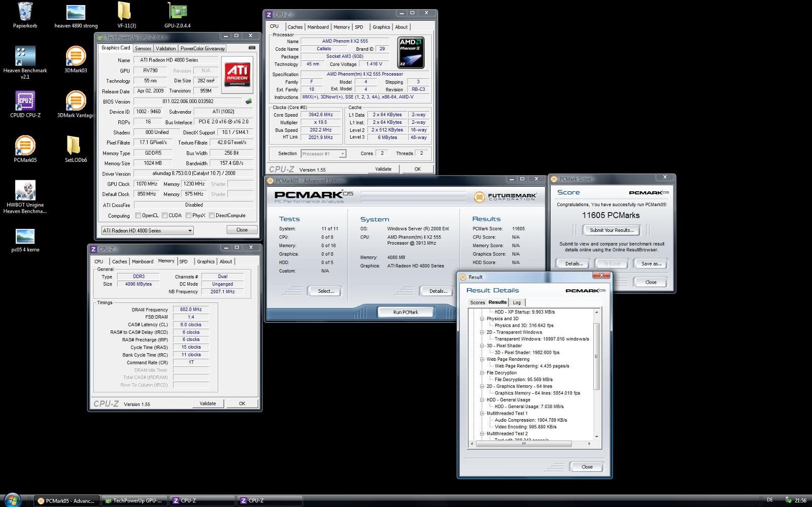
Task: Click OK in the lower CPU-Z window
Action: (242, 403)
